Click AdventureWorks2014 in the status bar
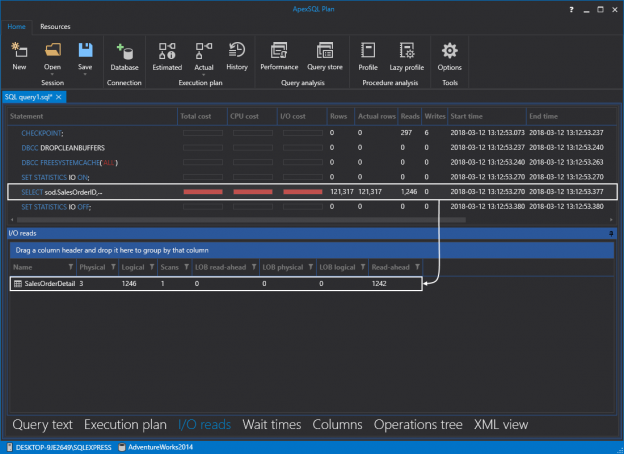 click(x=160, y=447)
